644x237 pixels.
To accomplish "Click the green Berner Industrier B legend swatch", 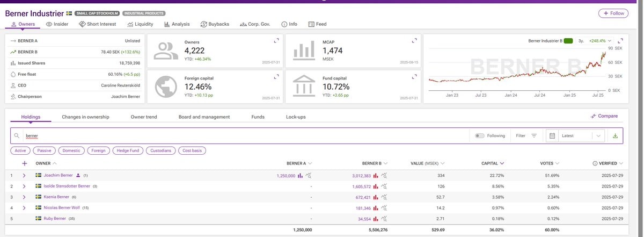I will click(x=568, y=41).
